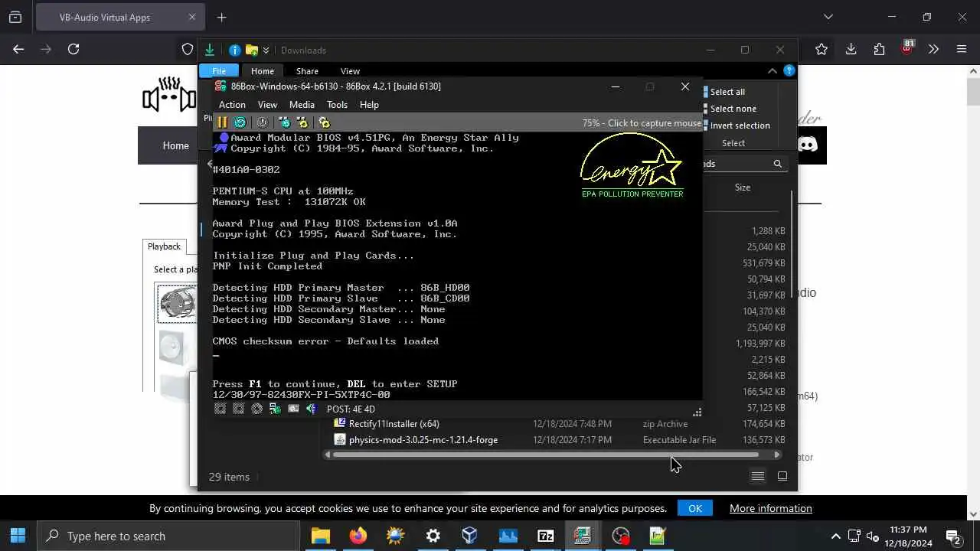Accept cookies with the OK button
Viewport: 980px width, 551px height.
(695, 508)
